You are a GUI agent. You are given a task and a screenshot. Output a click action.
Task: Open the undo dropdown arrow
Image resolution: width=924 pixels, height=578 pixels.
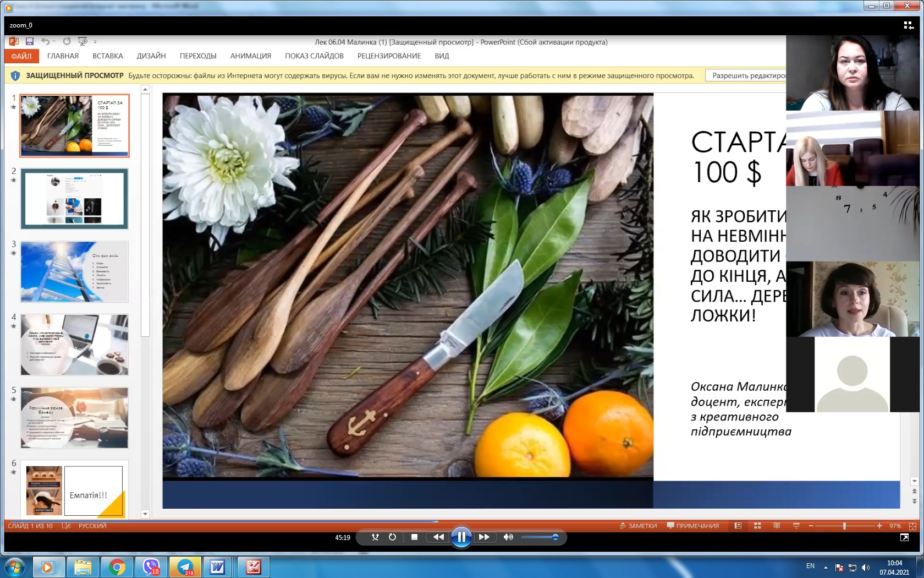coord(54,42)
